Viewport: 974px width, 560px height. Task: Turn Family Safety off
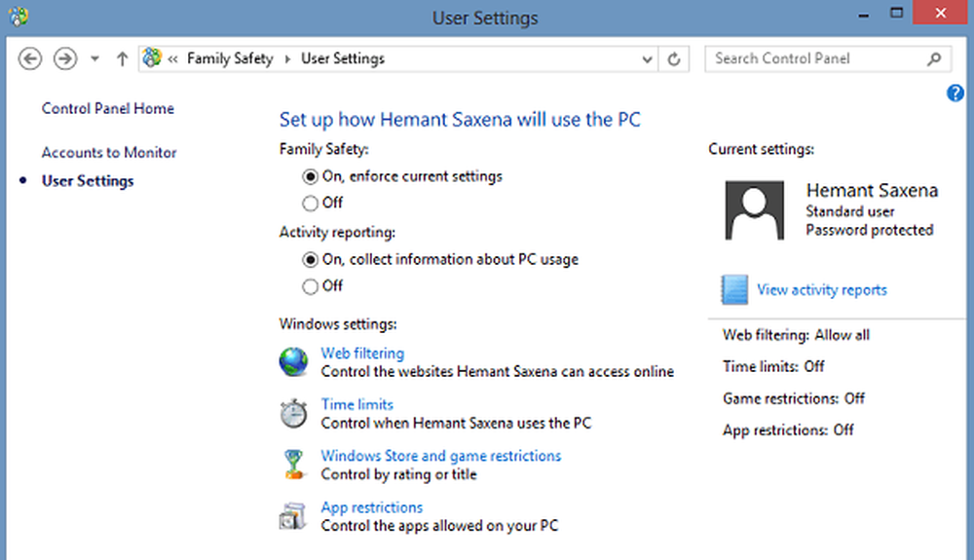(x=311, y=204)
